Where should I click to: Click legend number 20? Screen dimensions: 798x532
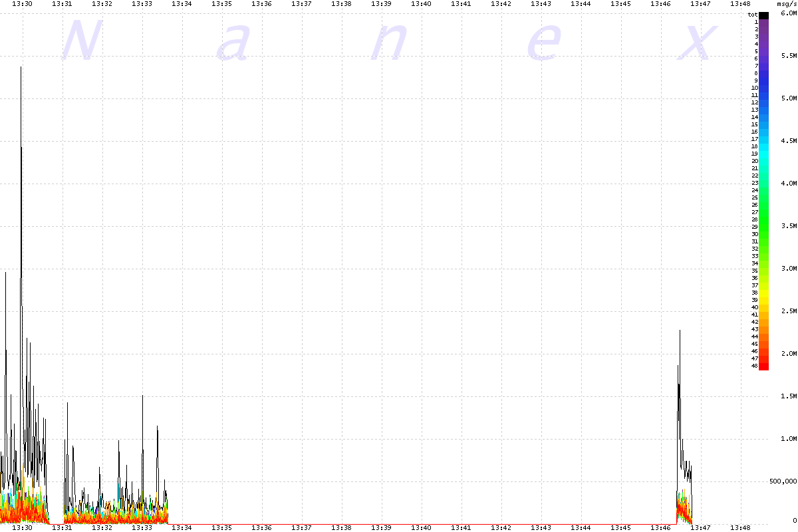pyautogui.click(x=755, y=161)
